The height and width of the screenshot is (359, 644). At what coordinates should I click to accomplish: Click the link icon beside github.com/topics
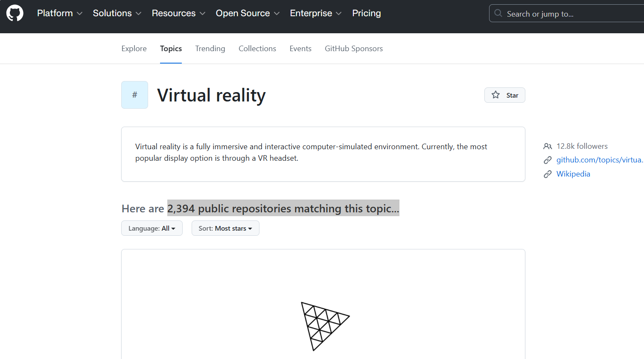(548, 160)
